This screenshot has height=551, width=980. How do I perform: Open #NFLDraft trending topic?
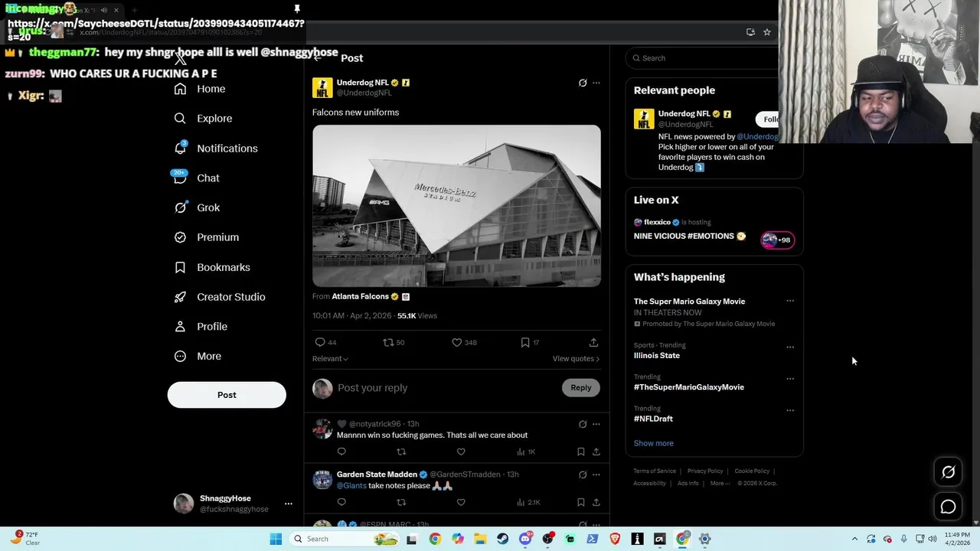(x=653, y=419)
